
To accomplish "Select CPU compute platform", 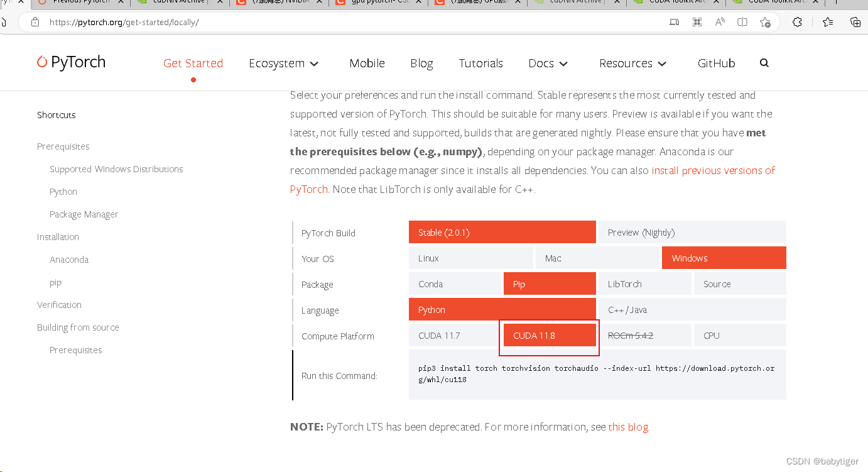I will [x=740, y=335].
